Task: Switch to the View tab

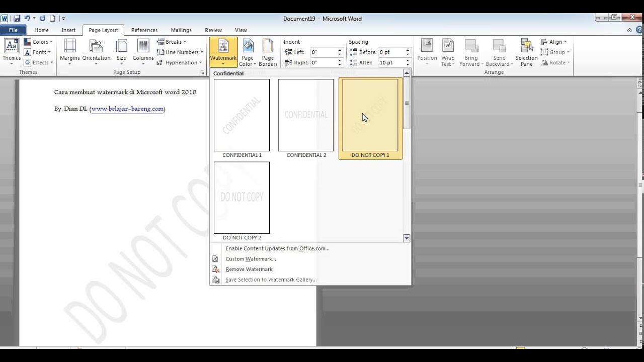Action: point(241,30)
